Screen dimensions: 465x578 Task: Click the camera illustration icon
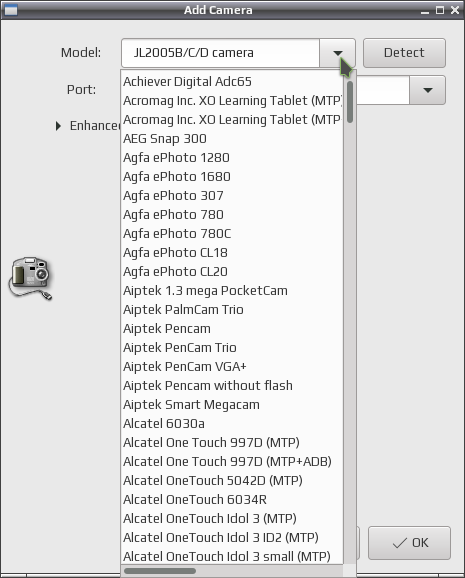(30, 278)
